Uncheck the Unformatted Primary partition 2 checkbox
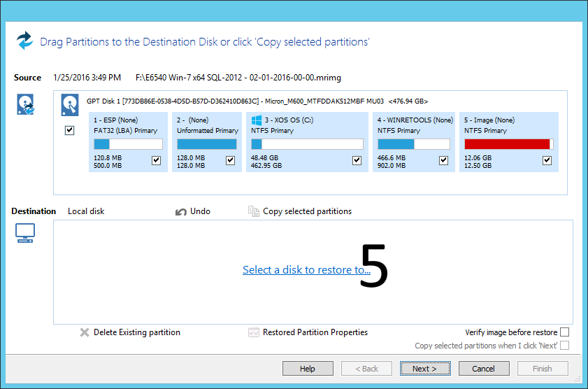The height and width of the screenshot is (389, 588). tap(230, 160)
